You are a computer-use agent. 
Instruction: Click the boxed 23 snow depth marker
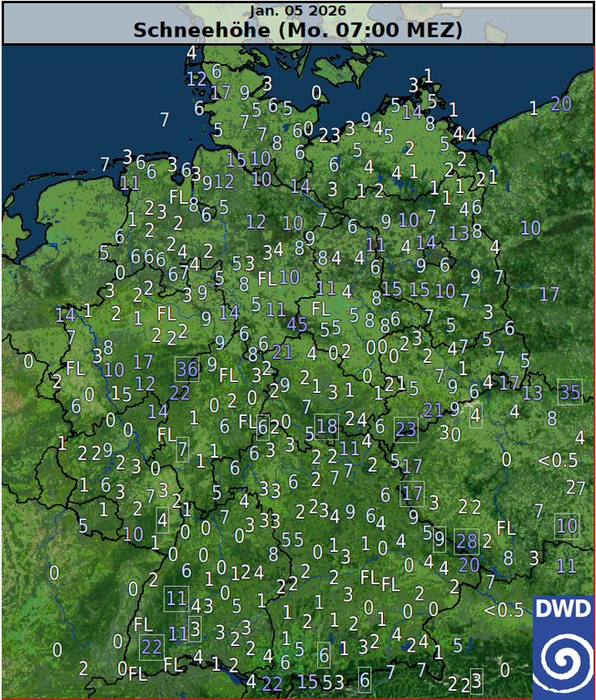(406, 429)
